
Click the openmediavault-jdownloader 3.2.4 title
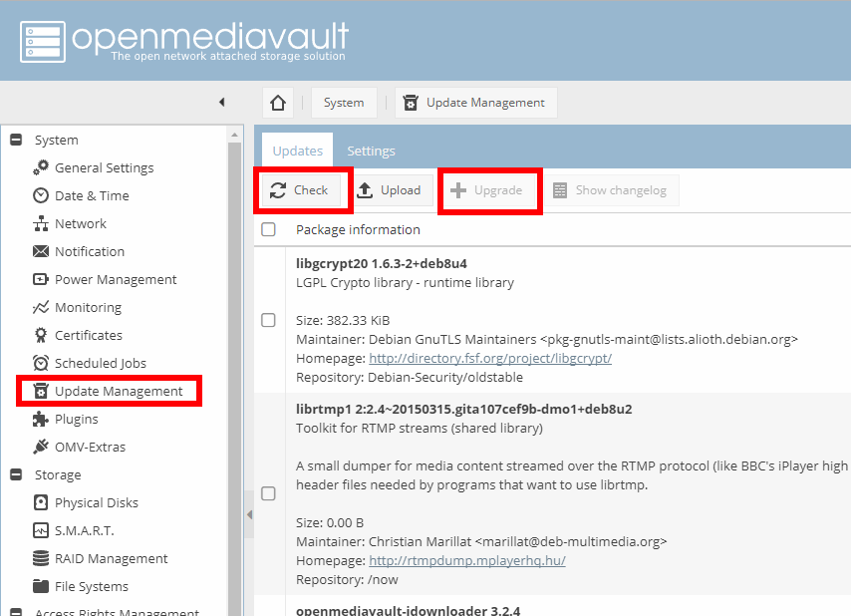(408, 611)
